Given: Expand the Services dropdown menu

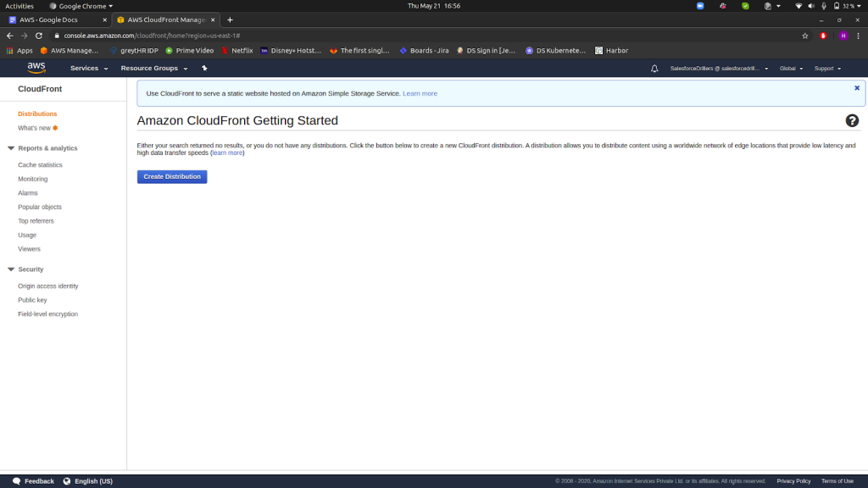Looking at the screenshot, I should point(88,68).
